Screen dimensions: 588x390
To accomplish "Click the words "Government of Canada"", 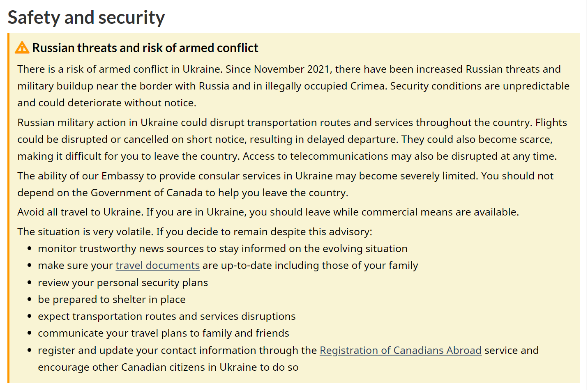I will click(147, 193).
